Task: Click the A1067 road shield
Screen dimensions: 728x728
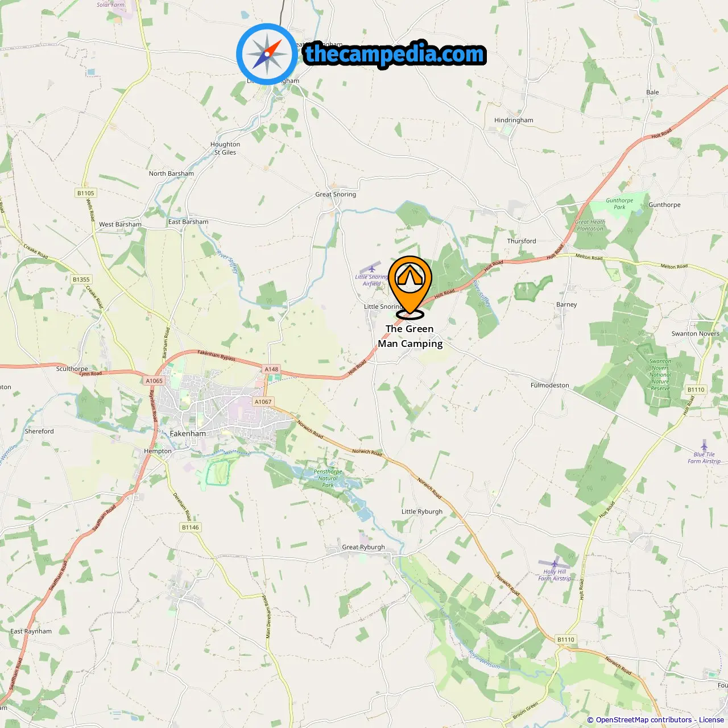Action: (x=263, y=402)
